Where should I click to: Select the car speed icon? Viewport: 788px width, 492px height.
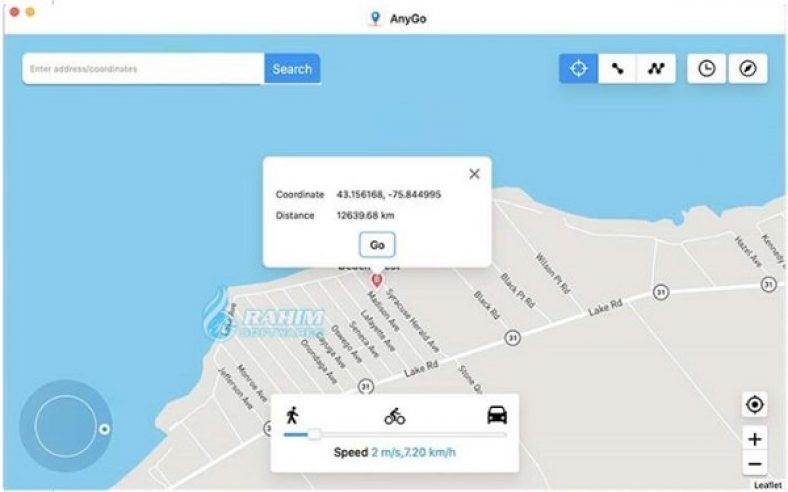pos(497,415)
